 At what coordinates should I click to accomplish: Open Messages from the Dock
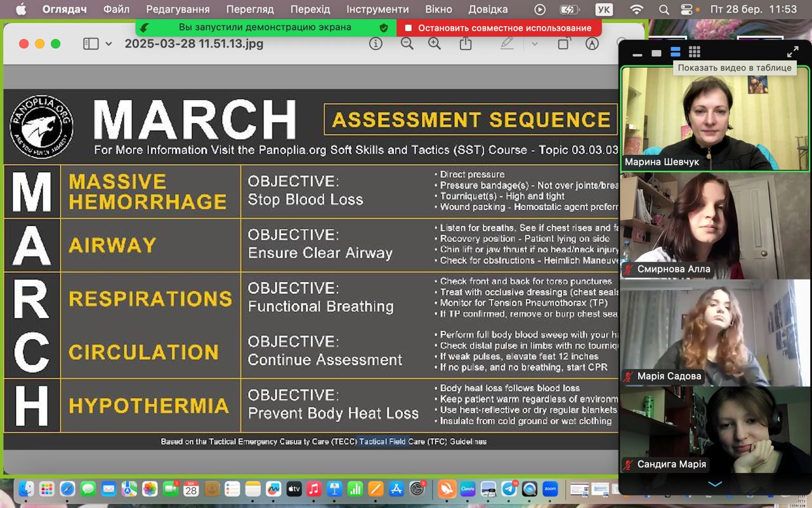pos(88,489)
